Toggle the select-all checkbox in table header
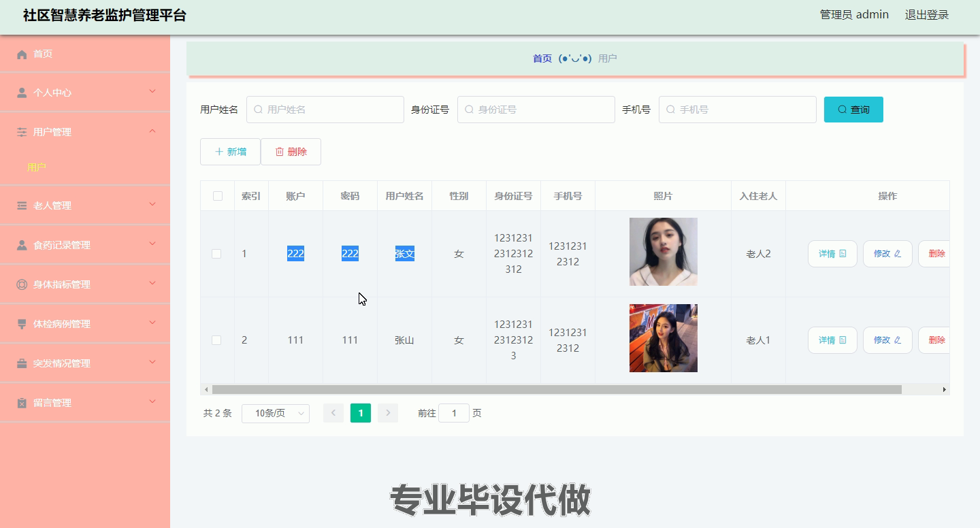The width and height of the screenshot is (980, 528). [218, 196]
